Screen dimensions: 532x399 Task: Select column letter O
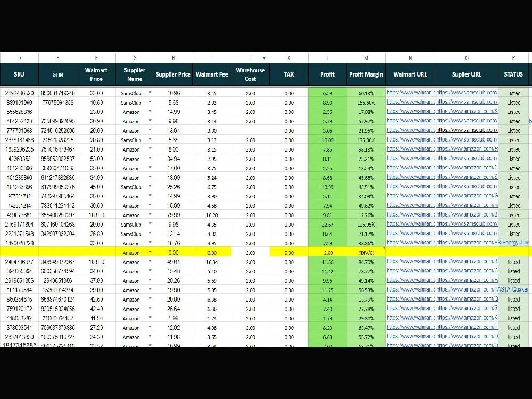pos(467,58)
